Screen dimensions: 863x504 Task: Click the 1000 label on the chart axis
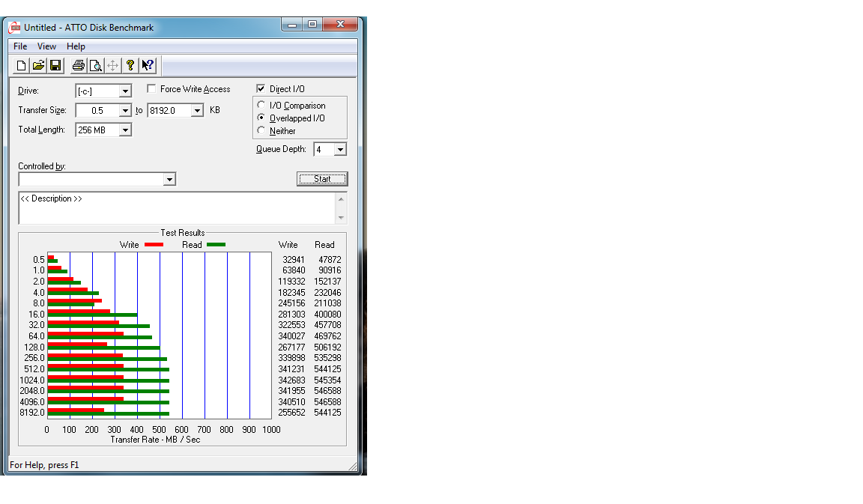[271, 430]
